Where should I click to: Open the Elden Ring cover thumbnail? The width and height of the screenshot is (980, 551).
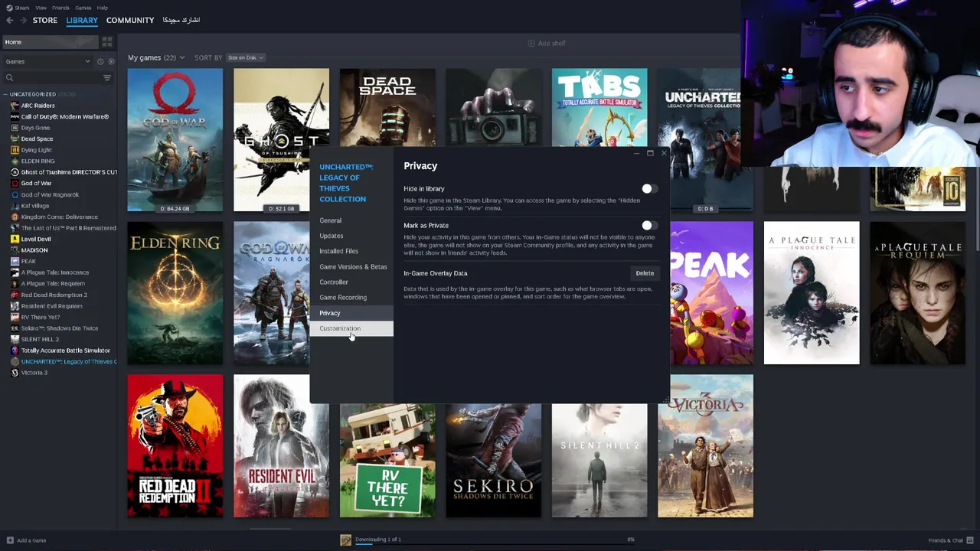coord(175,292)
